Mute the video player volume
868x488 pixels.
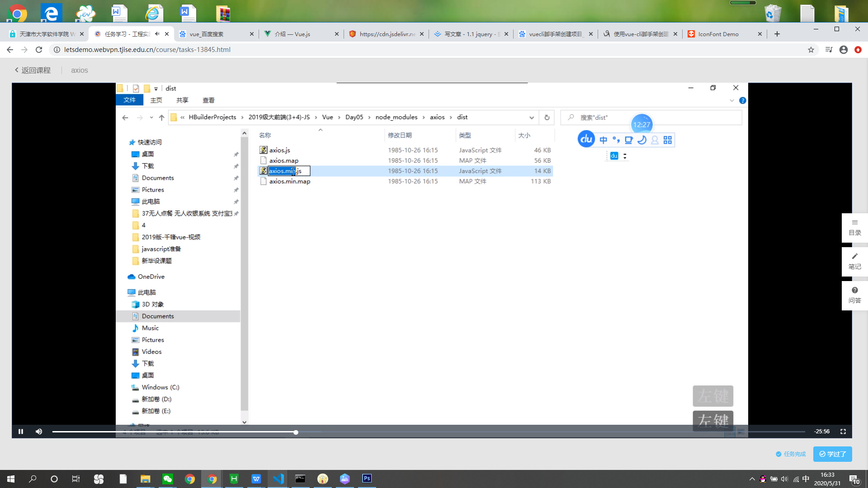point(39,432)
